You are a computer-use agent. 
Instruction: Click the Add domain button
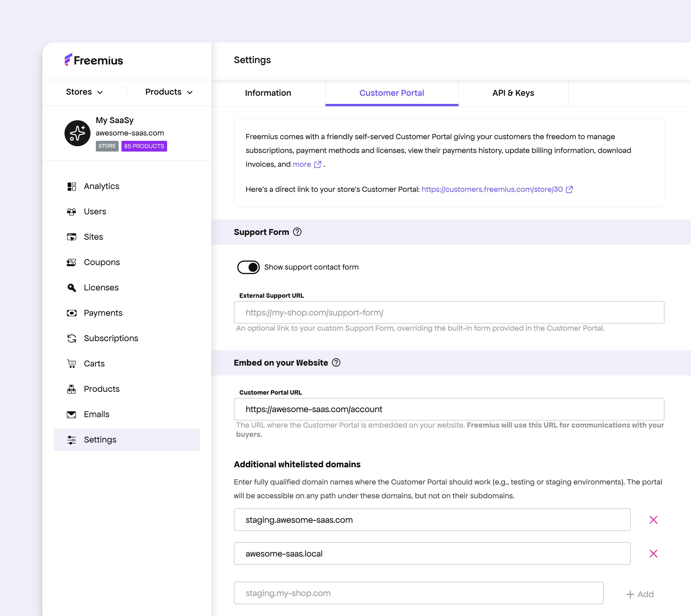[x=640, y=594]
